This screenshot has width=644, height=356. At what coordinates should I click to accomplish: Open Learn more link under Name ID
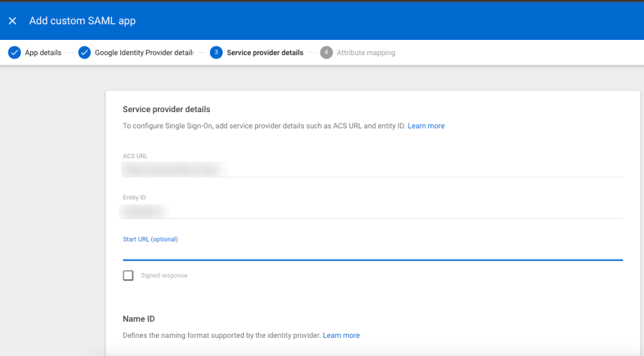341,336
